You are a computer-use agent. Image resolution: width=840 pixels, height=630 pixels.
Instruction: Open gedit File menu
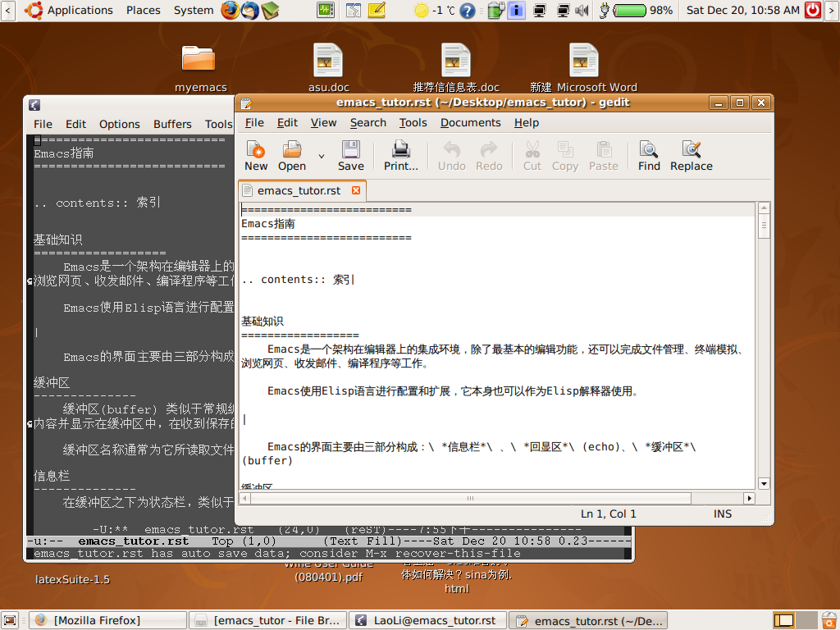254,123
